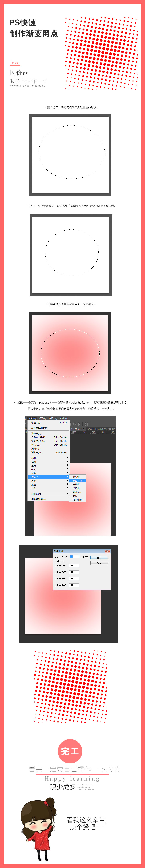Image resolution: width=145 pixels, height=868 pixels.
Task: Expand the 风格化 submenu
Action: [x=48, y=458]
